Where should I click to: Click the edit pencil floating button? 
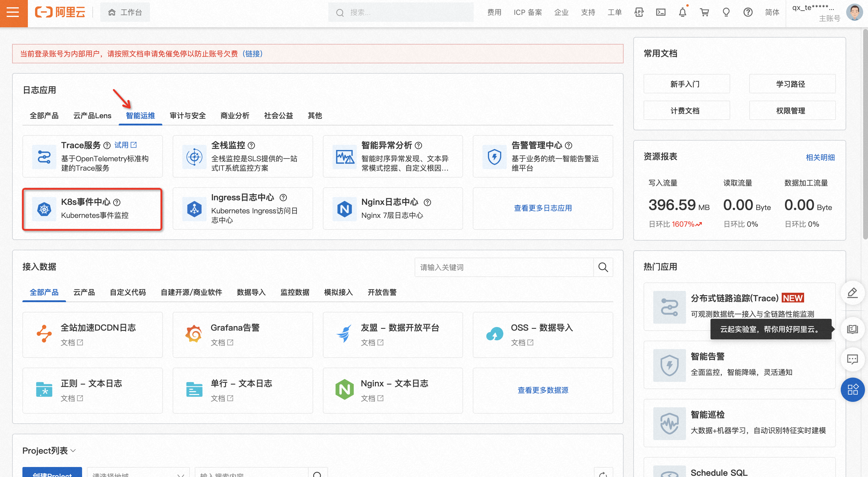click(852, 292)
